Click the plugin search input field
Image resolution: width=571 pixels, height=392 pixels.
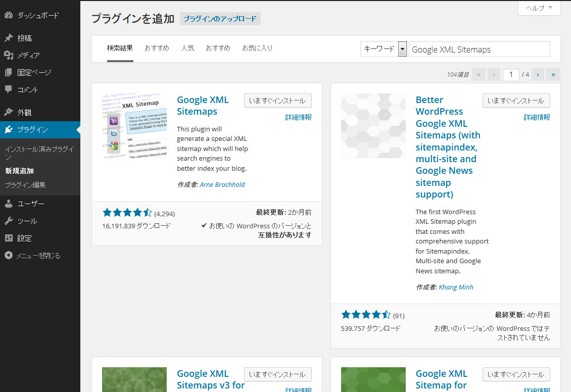pyautogui.click(x=479, y=49)
